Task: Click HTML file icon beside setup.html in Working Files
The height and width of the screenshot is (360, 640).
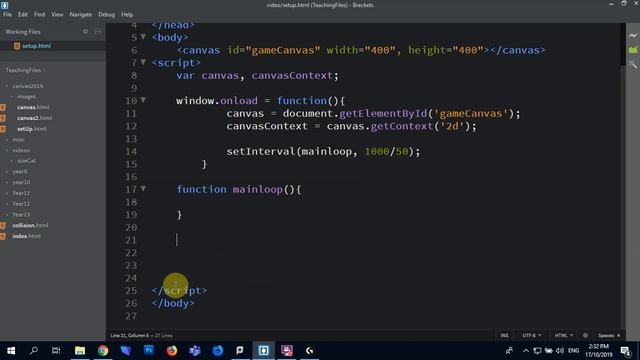Action: point(17,46)
